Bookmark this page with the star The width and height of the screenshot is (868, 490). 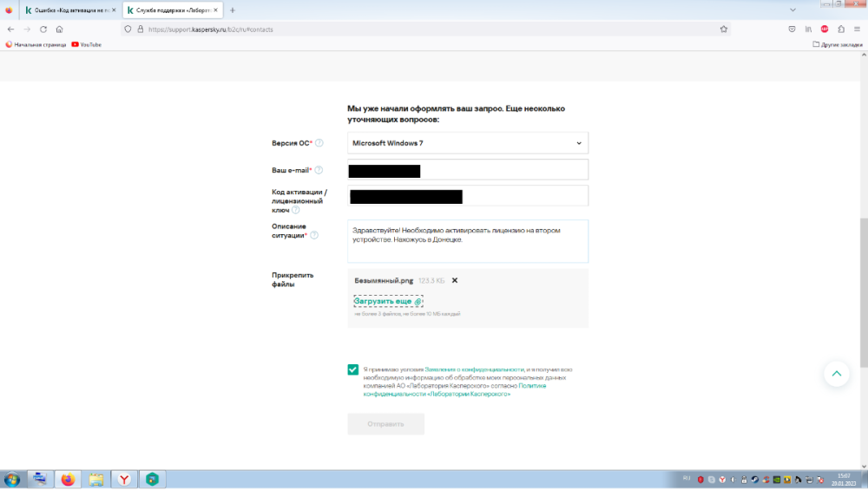pyautogui.click(x=724, y=29)
